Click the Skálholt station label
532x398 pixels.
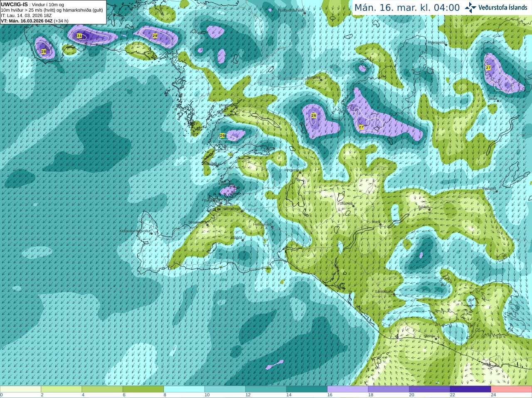pyautogui.click(x=346, y=204)
